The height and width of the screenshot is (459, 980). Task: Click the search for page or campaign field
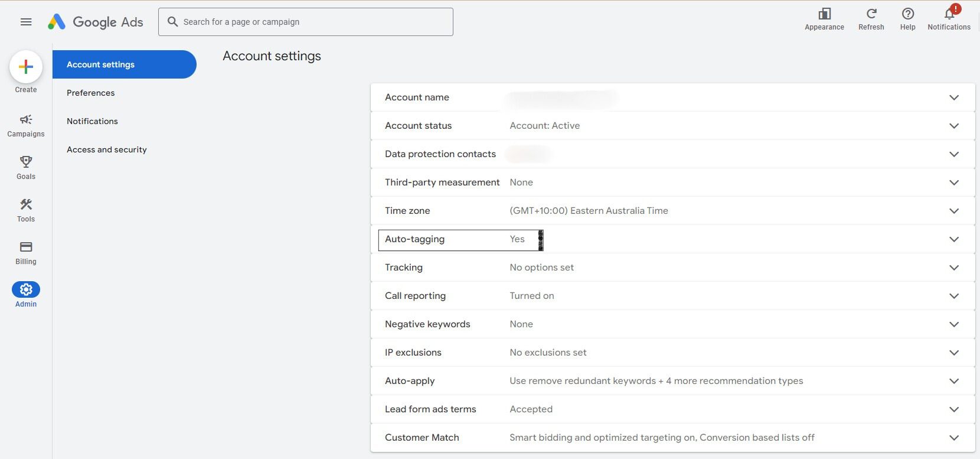[x=313, y=22]
